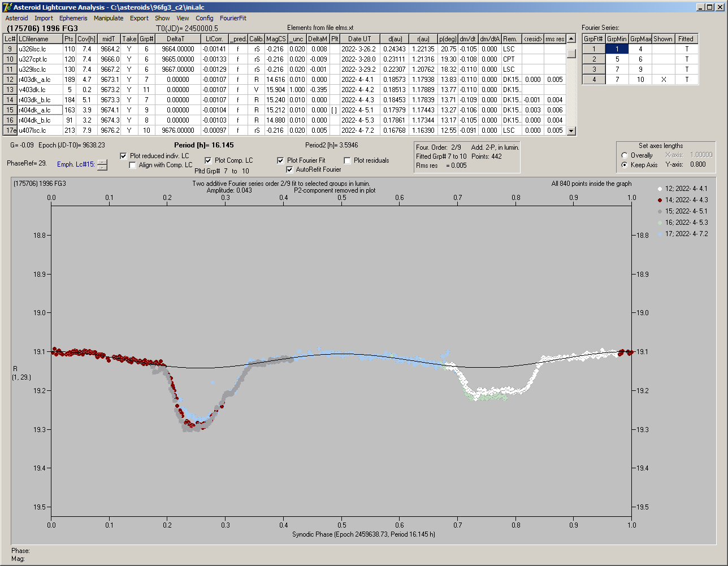Click the Y-axis length value 0.800
Screen dimensions: 728x566
click(x=697, y=165)
